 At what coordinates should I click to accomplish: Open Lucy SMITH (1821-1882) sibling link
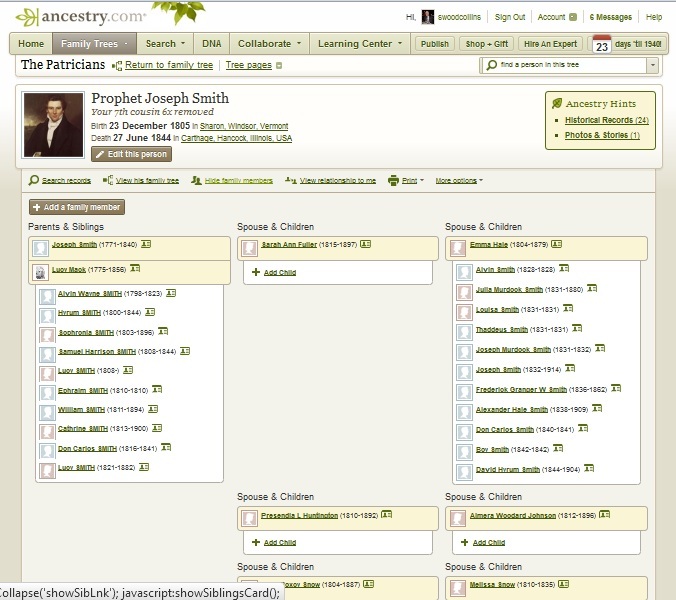[76, 467]
